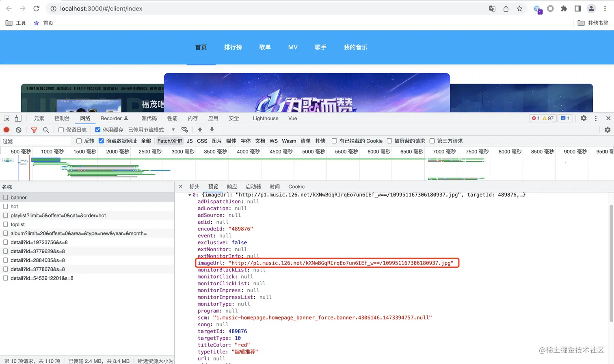Click the network filter text field

click(x=37, y=141)
